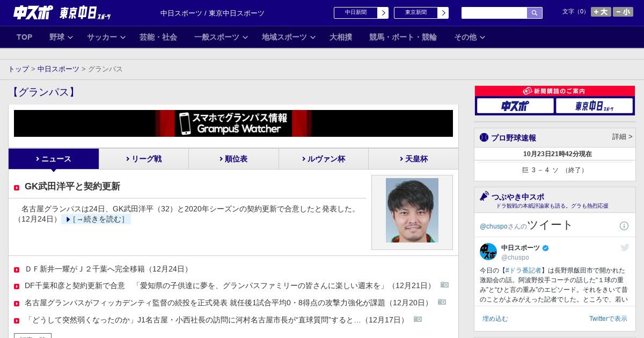Switch to ルヴァン杯 tab

coord(324,159)
